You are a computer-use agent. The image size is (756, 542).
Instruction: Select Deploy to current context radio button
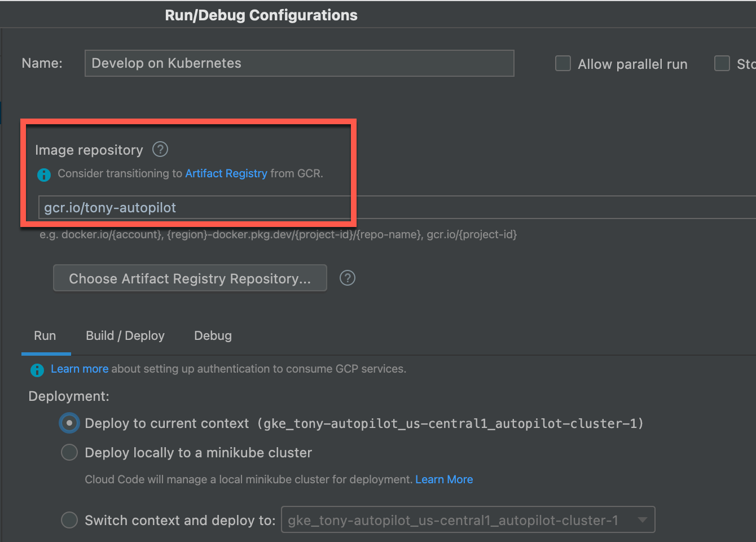[69, 423]
